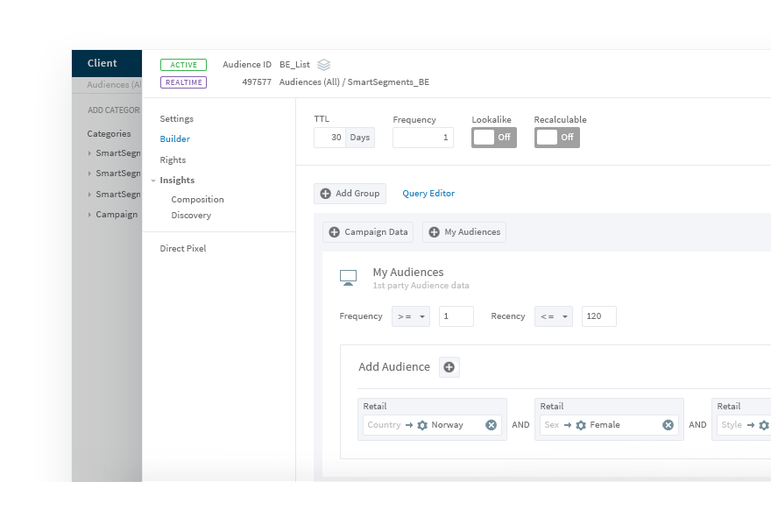Expand the second SmartSegn category
Viewport: 771px width, 532px height.
point(89,173)
